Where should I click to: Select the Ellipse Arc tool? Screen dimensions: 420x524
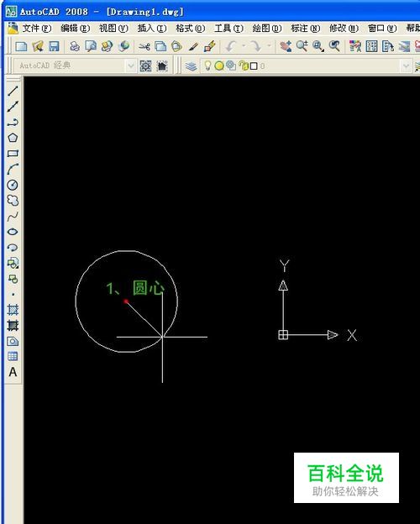pyautogui.click(x=13, y=247)
